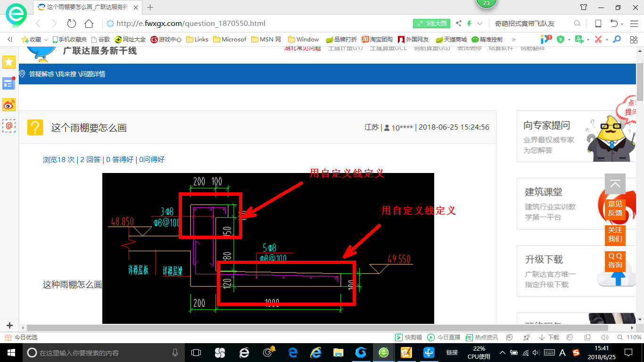Toggle the split window status icon
The width and height of the screenshot is (644, 362).
point(587,337)
